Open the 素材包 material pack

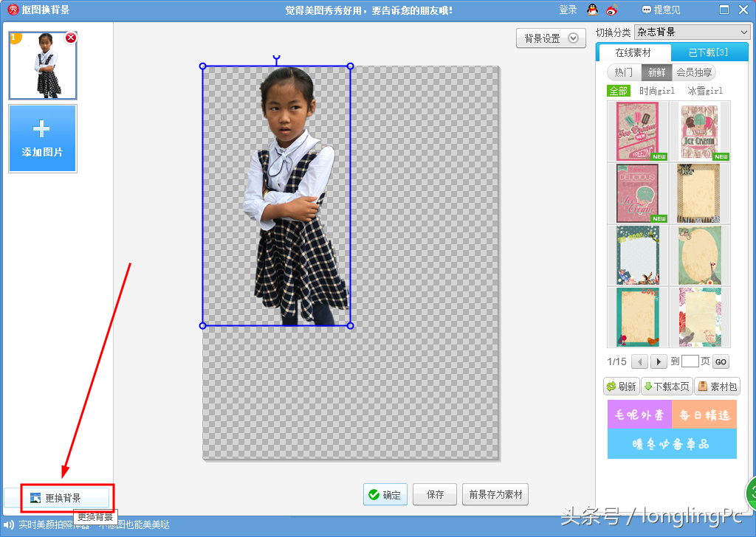(716, 387)
